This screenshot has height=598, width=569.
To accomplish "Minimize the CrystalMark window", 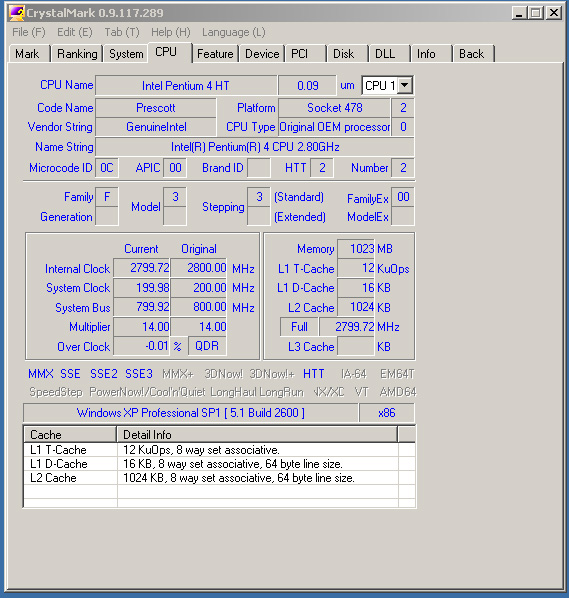I will [x=519, y=13].
